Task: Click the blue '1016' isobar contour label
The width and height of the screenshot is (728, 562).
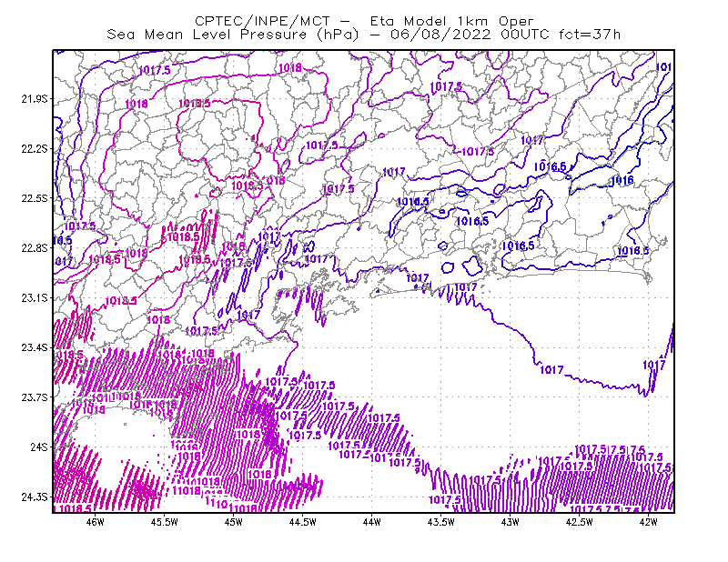Action: pyautogui.click(x=622, y=181)
